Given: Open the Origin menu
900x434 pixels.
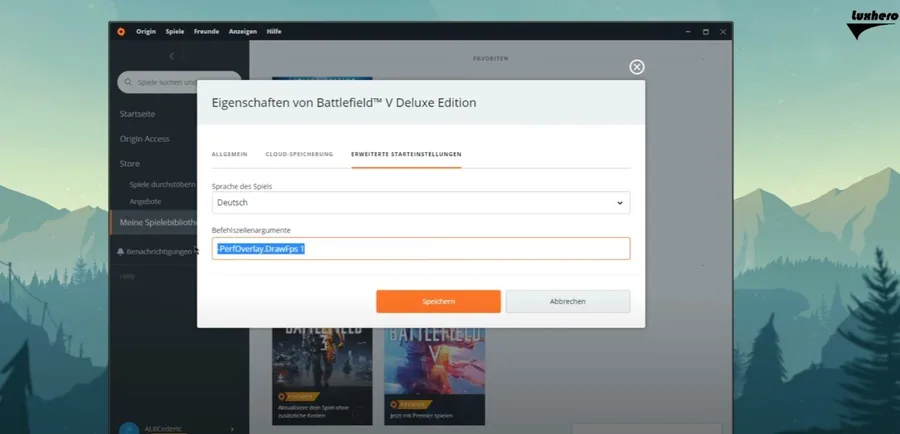Looking at the screenshot, I should tap(146, 32).
